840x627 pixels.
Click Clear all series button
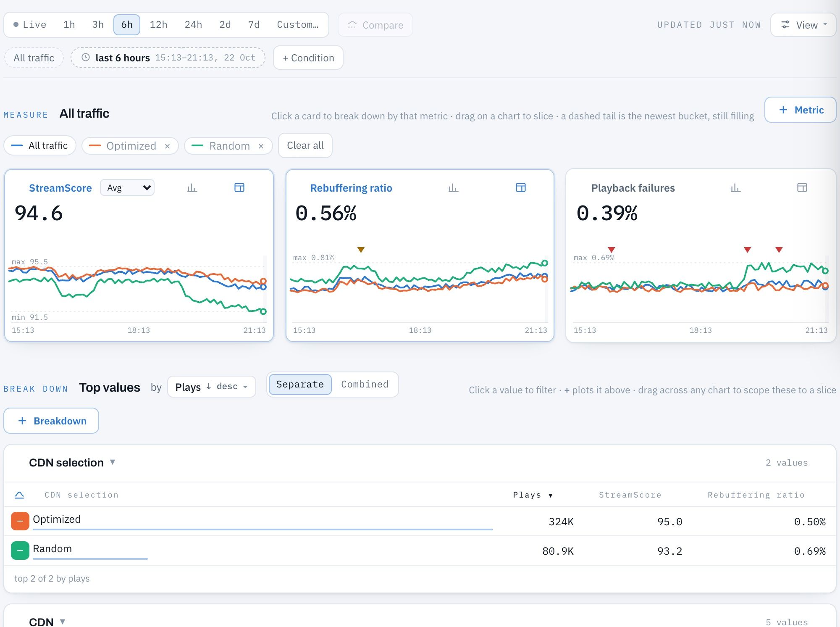coord(305,145)
